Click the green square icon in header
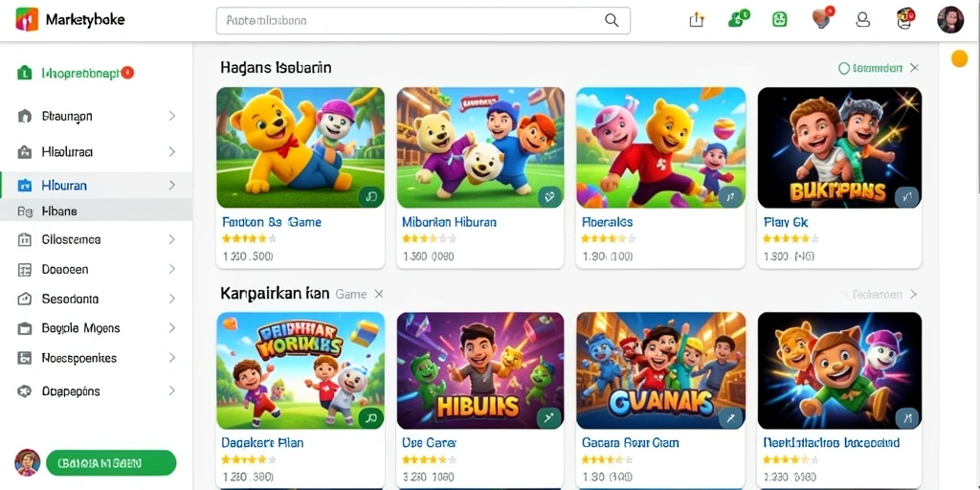Image resolution: width=980 pixels, height=490 pixels. [779, 19]
